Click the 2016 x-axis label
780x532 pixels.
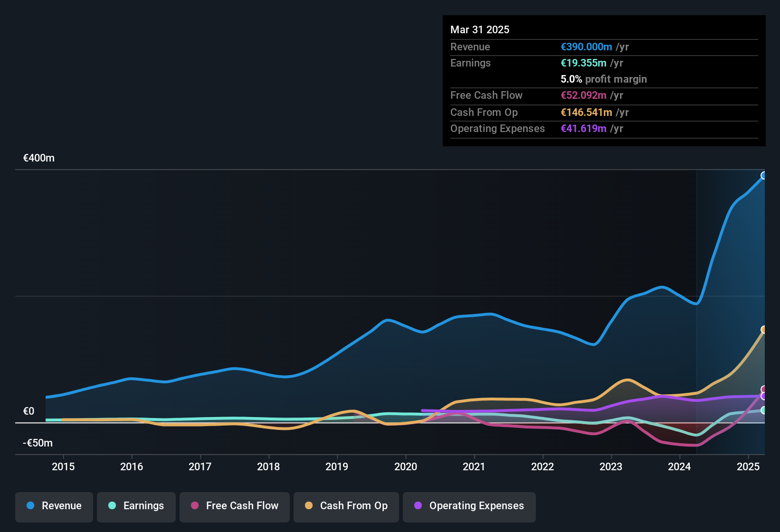pyautogui.click(x=132, y=466)
